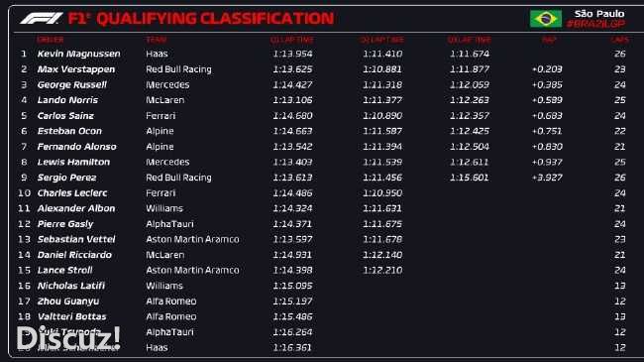The width and height of the screenshot is (644, 362).
Task: Click Valtteri Bottas's Q1 time 1:15.486
Action: click(x=292, y=316)
